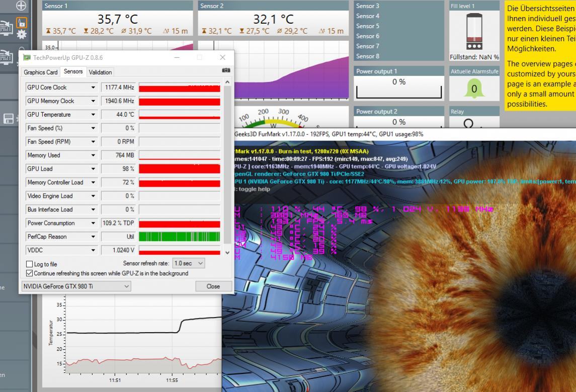Open the Video Engine Load dropdown
Viewport: 576px width, 392px height.
pos(93,196)
